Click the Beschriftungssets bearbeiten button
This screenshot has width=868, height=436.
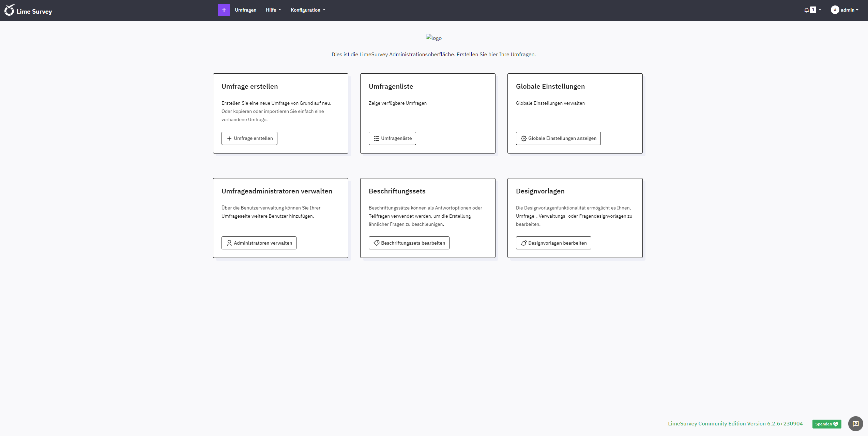(409, 243)
